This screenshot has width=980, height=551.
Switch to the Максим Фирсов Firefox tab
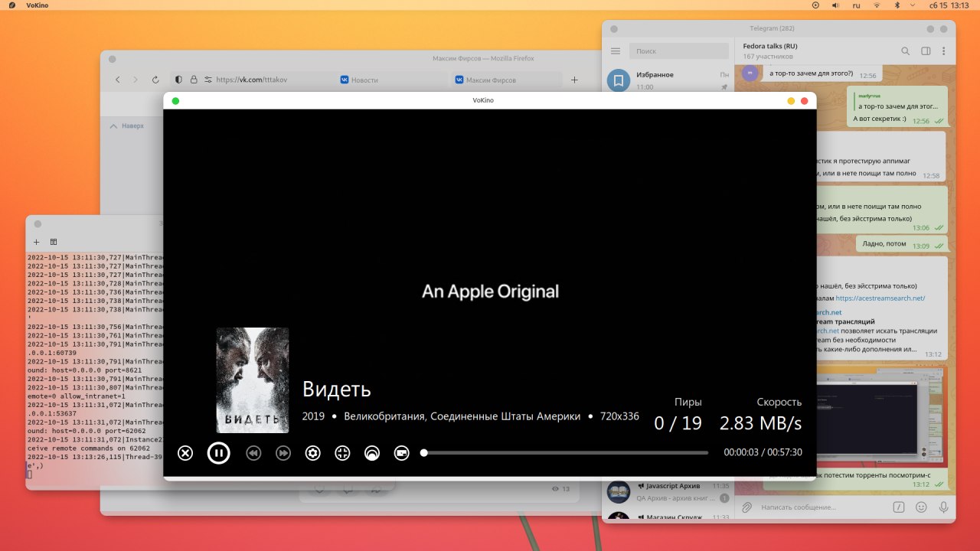click(x=491, y=80)
